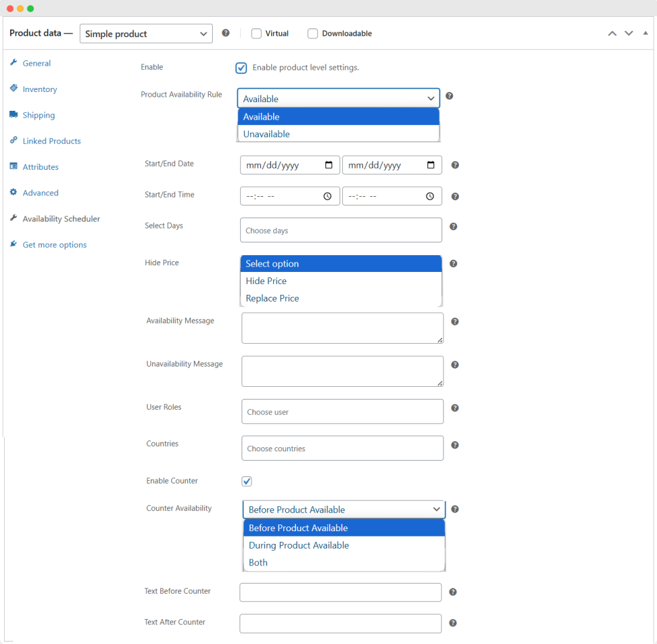Switch to Linked Products tab
This screenshot has width=657, height=644.
51,141
